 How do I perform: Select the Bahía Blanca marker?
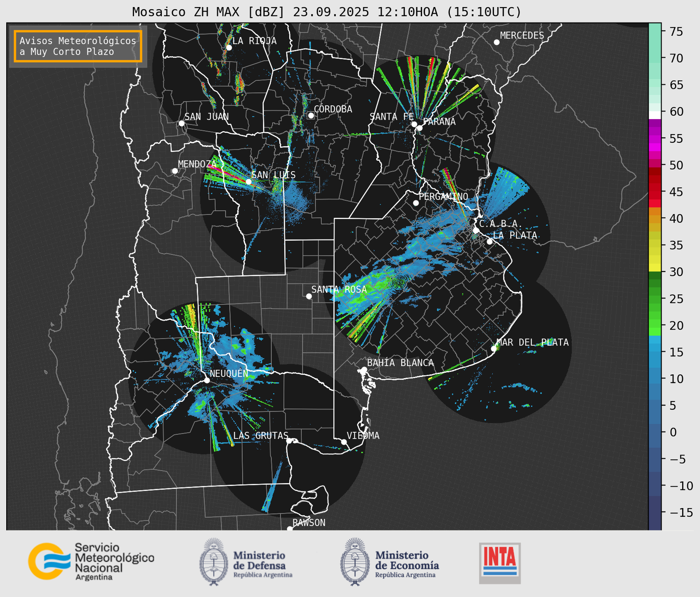click(364, 369)
